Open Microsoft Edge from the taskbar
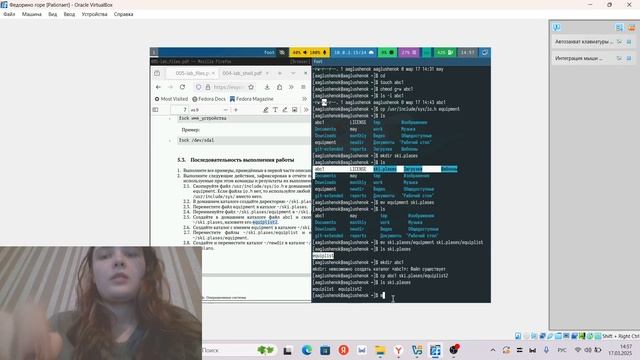The width and height of the screenshot is (640, 360). (x=307, y=350)
